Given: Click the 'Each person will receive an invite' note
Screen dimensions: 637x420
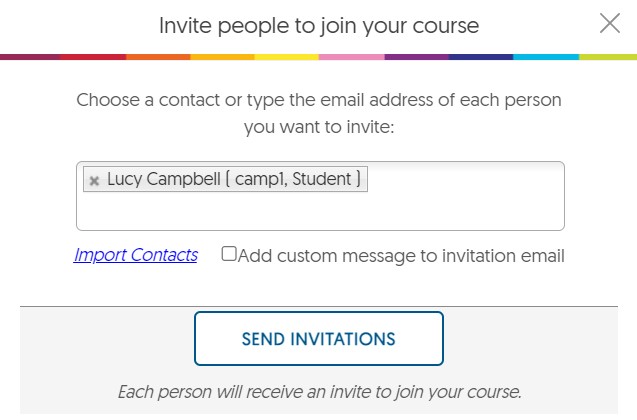Looking at the screenshot, I should coord(319,391).
